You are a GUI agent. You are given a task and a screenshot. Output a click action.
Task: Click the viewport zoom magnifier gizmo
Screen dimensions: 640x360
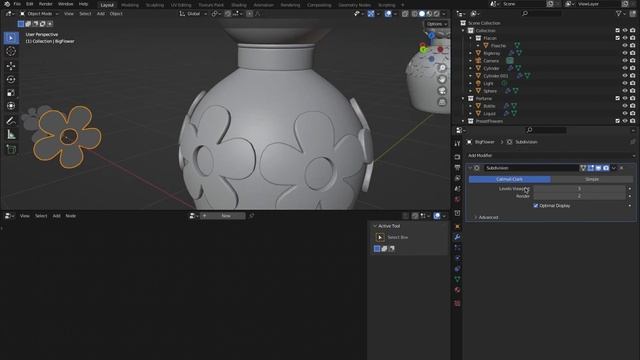point(442,68)
